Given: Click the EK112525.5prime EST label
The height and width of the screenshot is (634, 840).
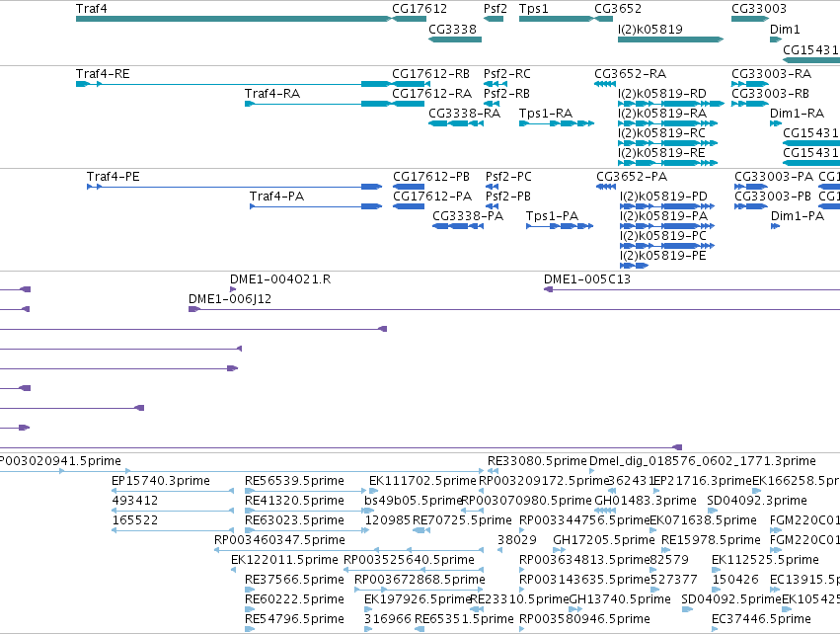Looking at the screenshot, I should (x=765, y=560).
